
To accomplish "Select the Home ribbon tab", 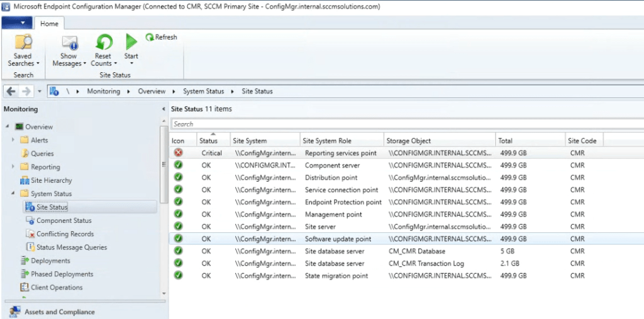I will pos(49,24).
